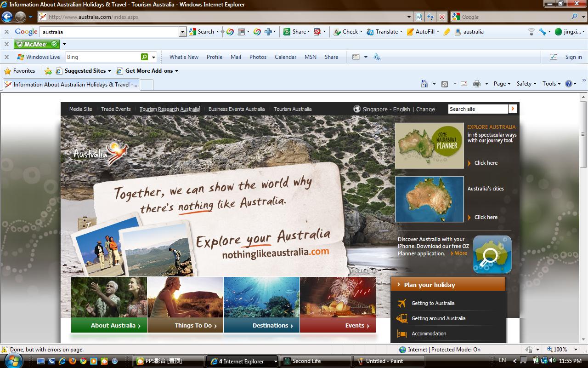Click the browser Back arrow button
588x368 pixels.
[7, 17]
